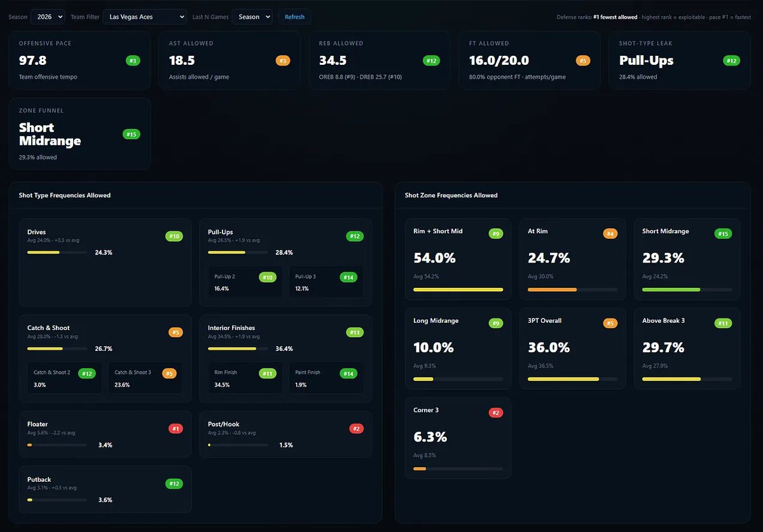The width and height of the screenshot is (763, 532).
Task: Click the At Rim orange progress bar
Action: click(x=572, y=289)
